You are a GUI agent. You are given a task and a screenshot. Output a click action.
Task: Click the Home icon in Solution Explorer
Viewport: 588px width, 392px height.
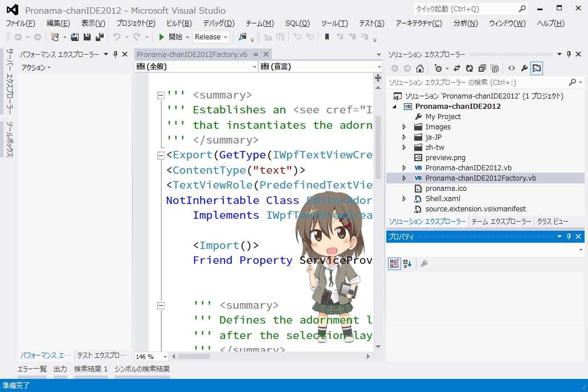pos(420,68)
